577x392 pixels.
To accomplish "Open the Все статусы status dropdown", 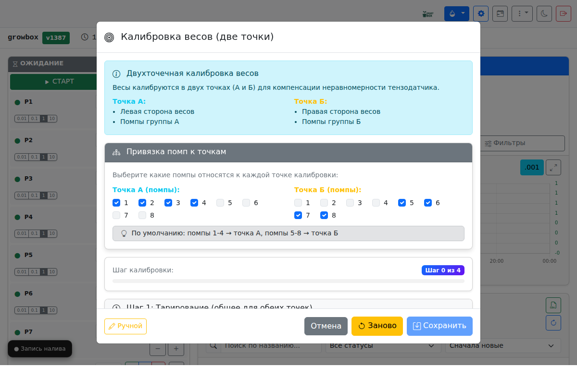I will [383, 345].
